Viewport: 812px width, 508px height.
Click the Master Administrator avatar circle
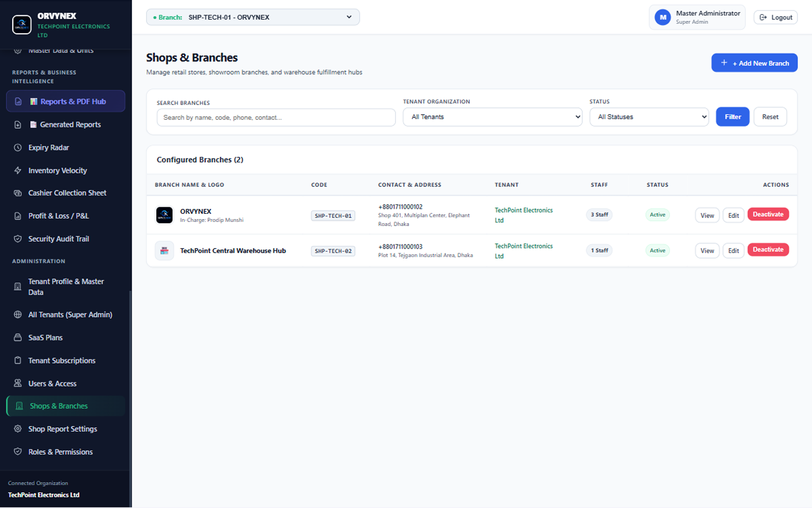click(x=663, y=17)
